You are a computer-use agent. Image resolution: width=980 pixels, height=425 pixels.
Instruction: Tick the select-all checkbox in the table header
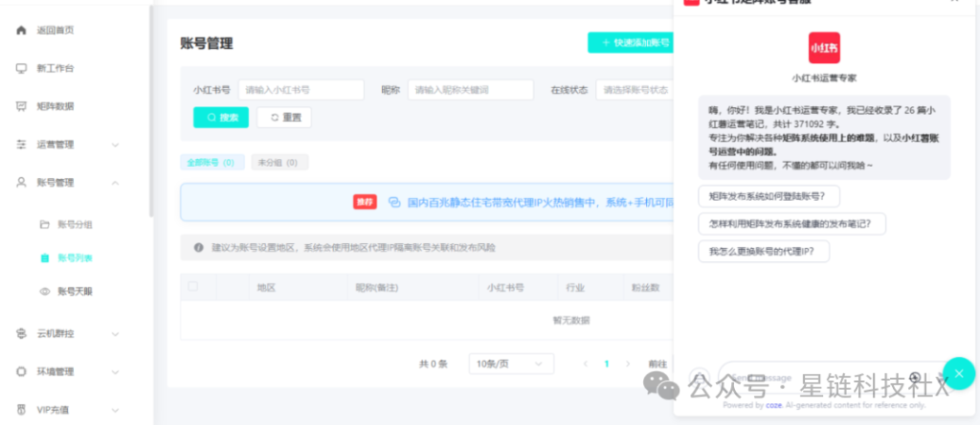(x=192, y=286)
